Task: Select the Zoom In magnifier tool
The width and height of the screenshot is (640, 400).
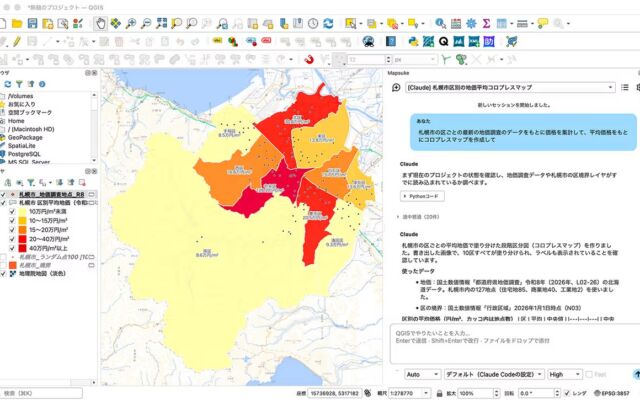Action: [x=131, y=23]
